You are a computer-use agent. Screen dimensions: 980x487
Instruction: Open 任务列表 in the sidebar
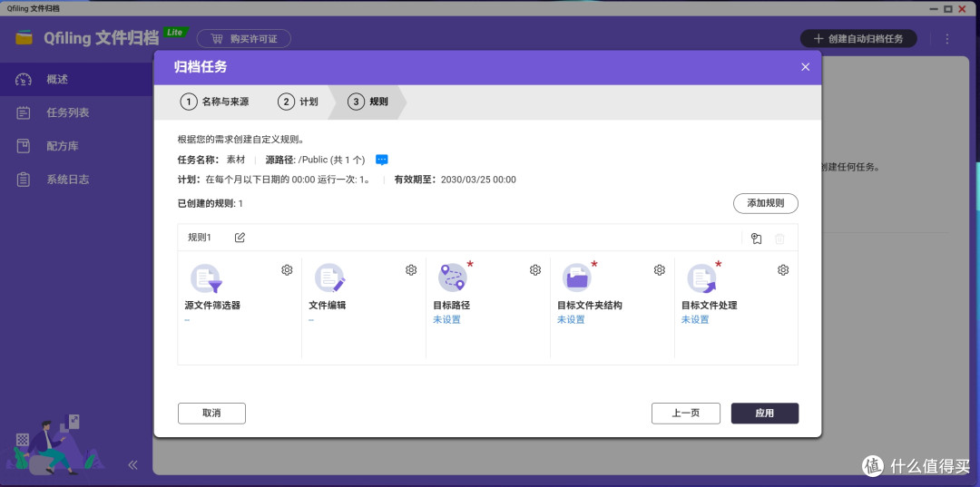[x=75, y=113]
